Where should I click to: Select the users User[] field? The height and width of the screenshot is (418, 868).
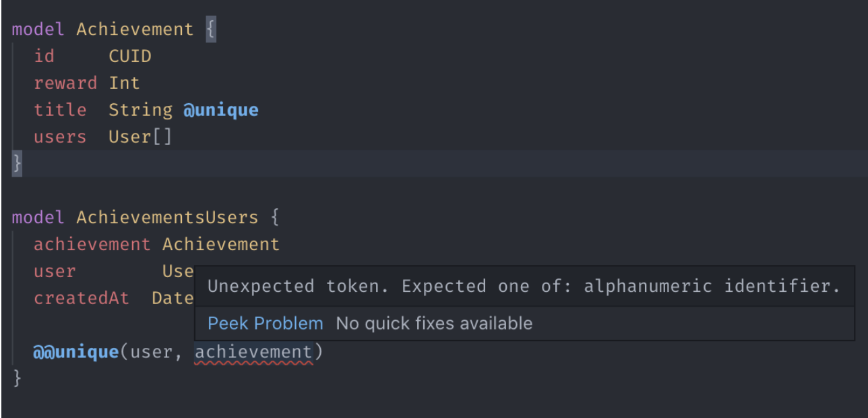coord(101,136)
